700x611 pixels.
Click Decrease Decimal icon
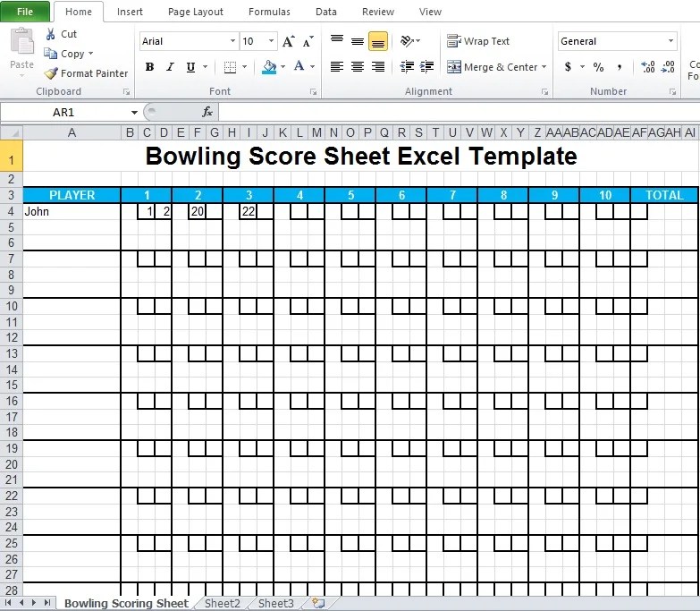[669, 67]
